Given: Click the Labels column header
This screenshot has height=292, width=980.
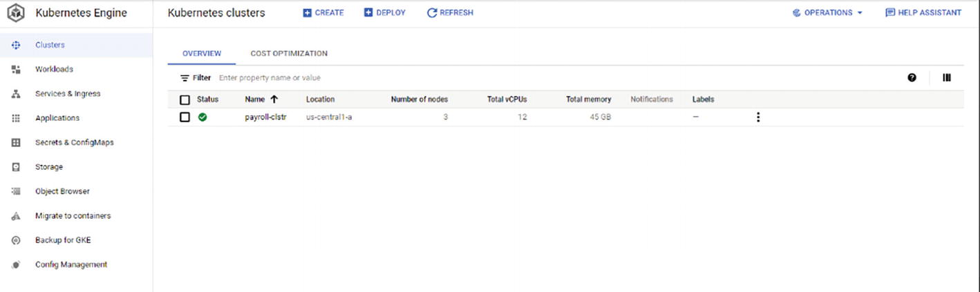Looking at the screenshot, I should tap(704, 99).
